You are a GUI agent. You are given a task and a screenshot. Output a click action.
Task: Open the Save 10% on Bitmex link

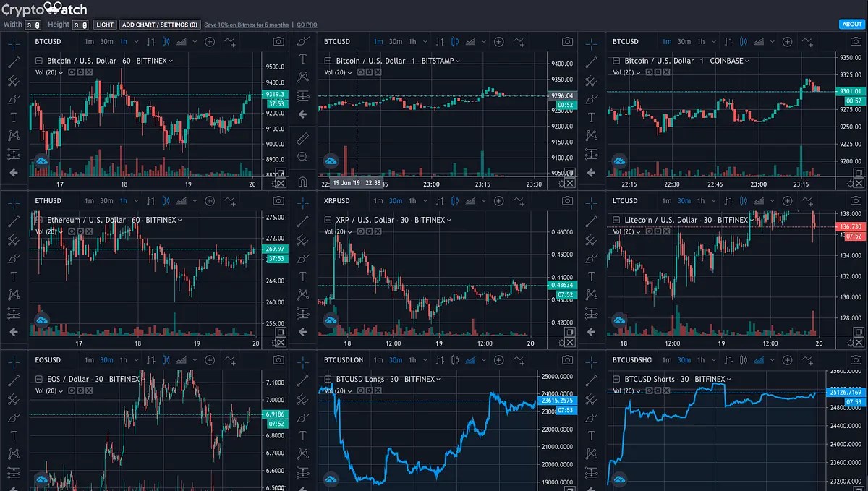tap(247, 25)
